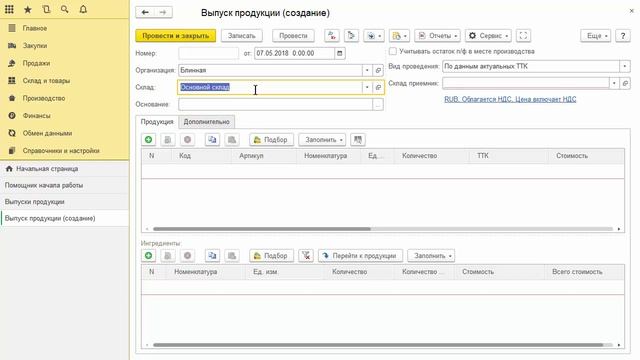
Task: Enable Учитывать остаток п/ф в месте производства
Action: [393, 51]
